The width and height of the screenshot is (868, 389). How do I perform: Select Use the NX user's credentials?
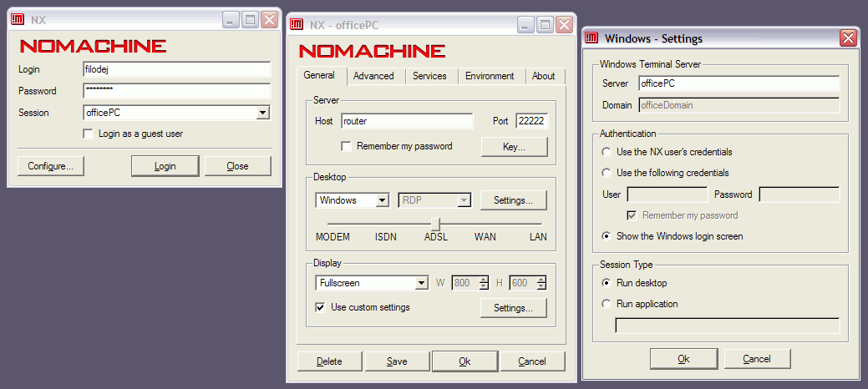[607, 152]
